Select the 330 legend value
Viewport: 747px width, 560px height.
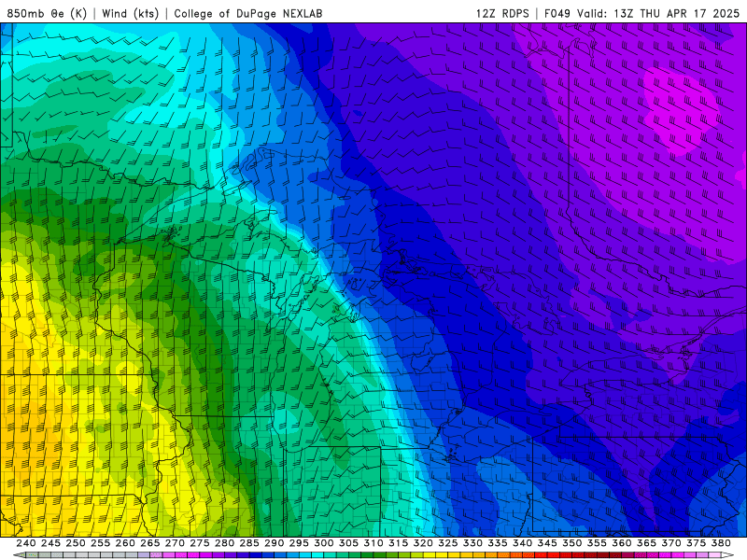pos(472,543)
